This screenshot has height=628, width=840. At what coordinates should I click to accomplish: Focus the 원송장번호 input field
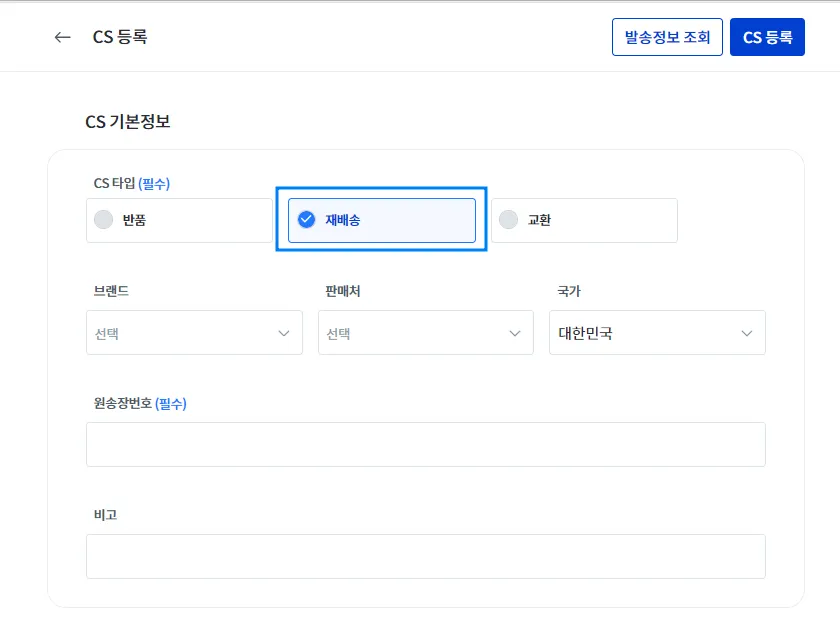pyautogui.click(x=425, y=444)
